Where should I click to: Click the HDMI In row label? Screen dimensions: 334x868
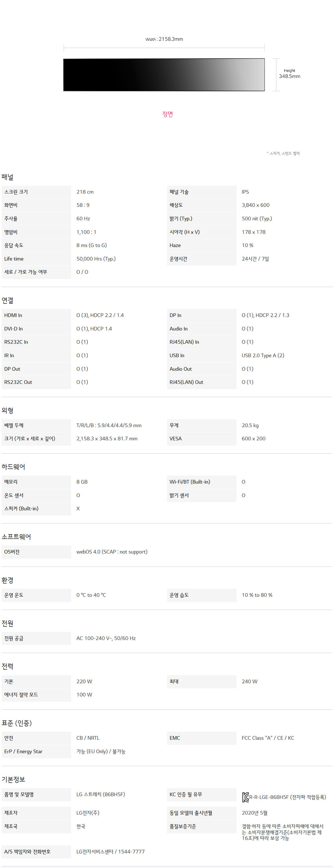(x=13, y=315)
